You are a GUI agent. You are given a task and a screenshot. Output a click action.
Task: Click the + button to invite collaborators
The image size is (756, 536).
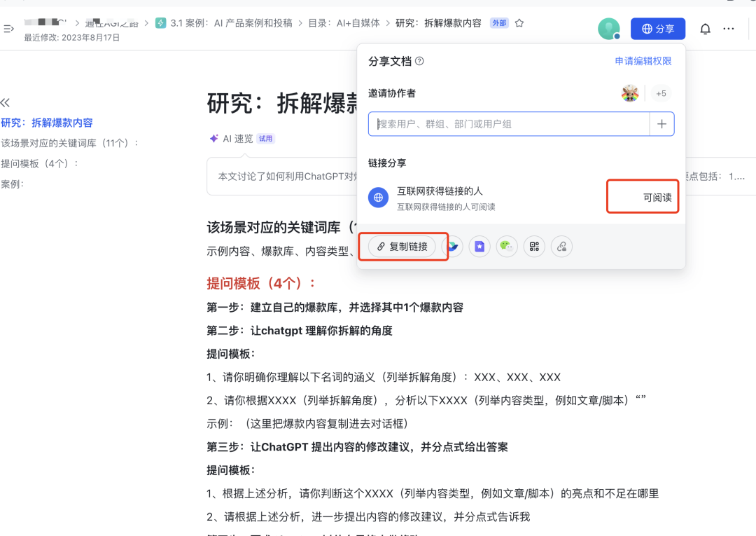[661, 123]
